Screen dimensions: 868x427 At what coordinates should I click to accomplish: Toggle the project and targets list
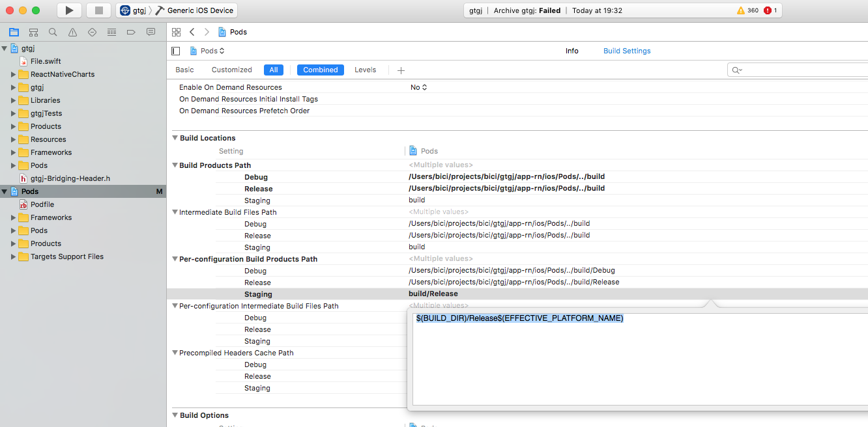[x=175, y=51]
